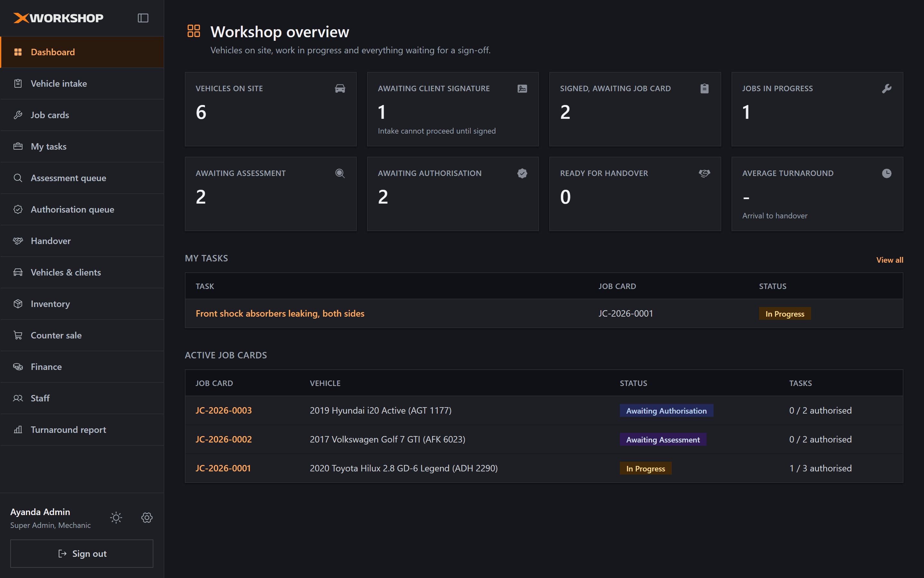Click the Workshop overview grid icon

[193, 31]
